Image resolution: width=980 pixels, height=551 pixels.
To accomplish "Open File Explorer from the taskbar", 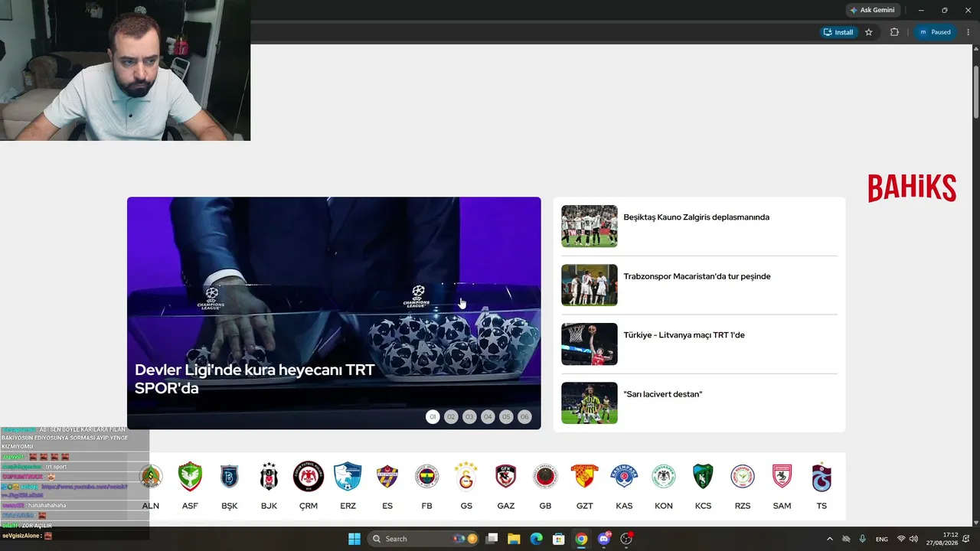I will 514,539.
